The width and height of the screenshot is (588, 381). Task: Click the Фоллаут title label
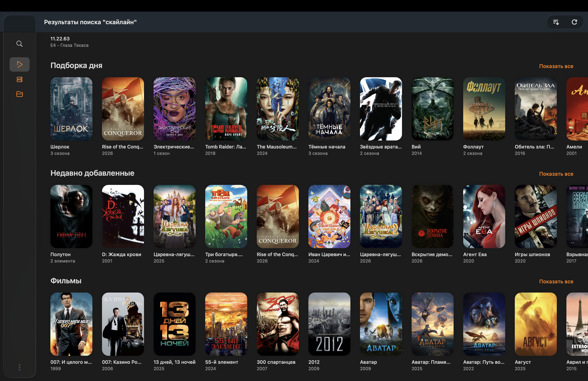(x=473, y=147)
